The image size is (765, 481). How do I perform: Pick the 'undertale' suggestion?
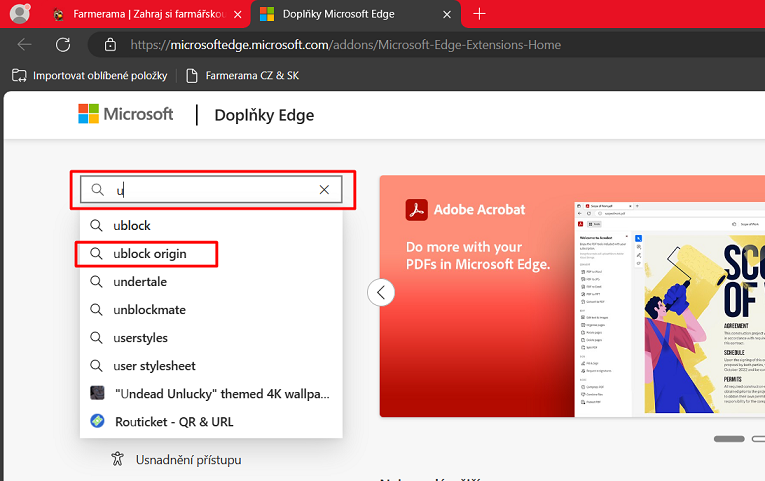(x=211, y=281)
